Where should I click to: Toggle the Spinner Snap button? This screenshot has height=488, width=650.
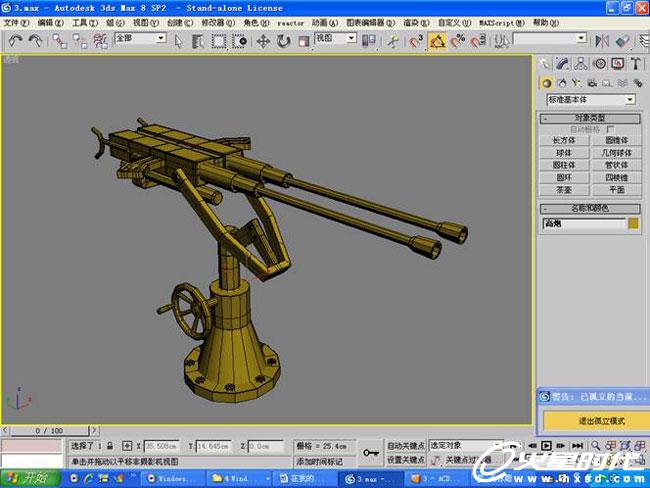(478, 41)
